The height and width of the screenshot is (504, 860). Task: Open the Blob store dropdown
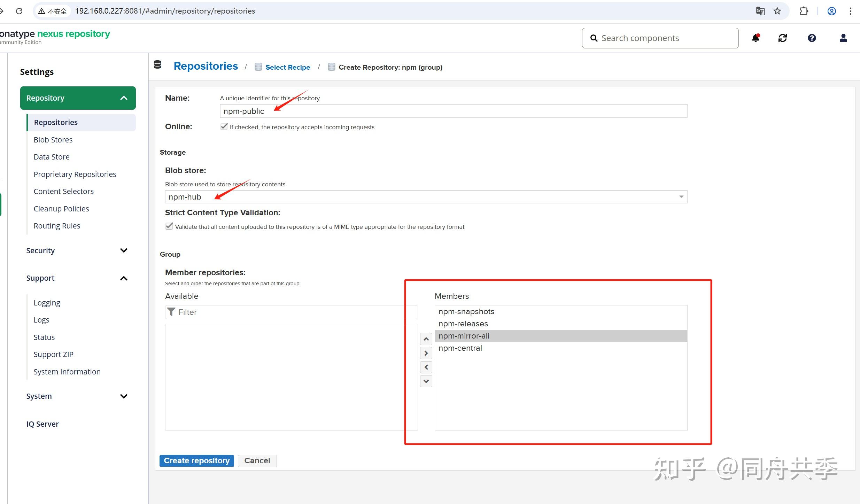(426, 197)
